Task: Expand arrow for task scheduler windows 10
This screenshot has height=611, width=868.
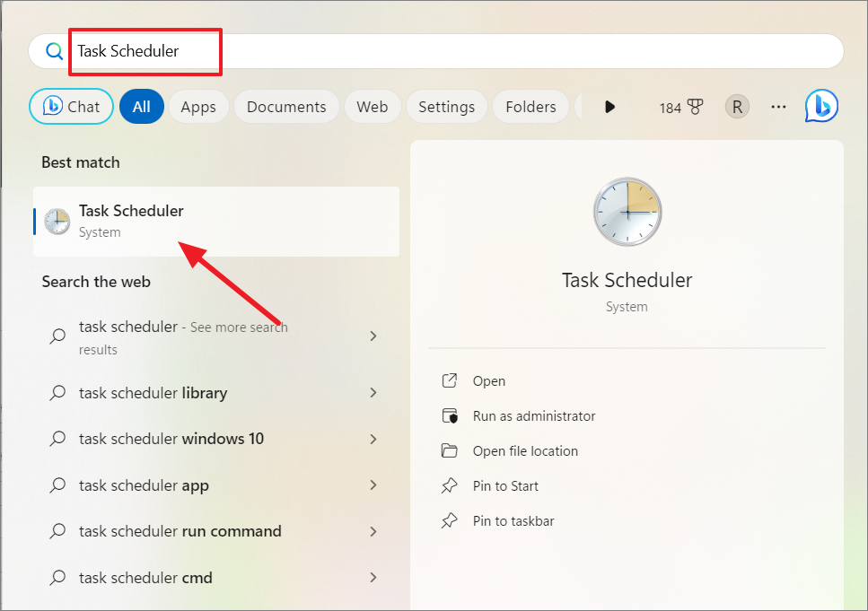Action: tap(373, 439)
